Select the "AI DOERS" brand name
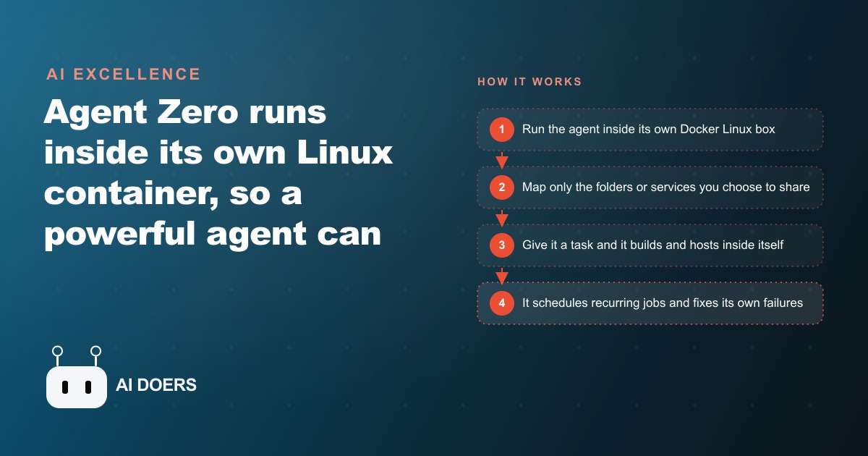Image resolution: width=868 pixels, height=456 pixels. pyautogui.click(x=156, y=386)
